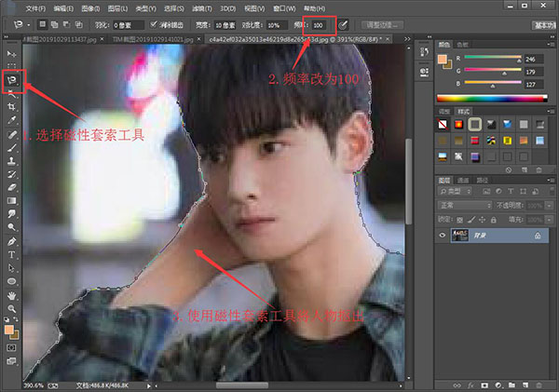Viewport: 559px width, 392px height.
Task: Click the tablet pen pressure icon
Action: [343, 25]
